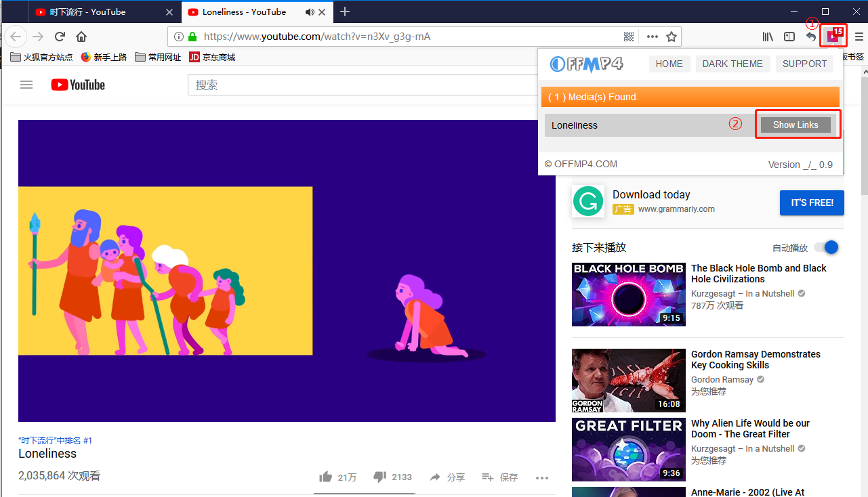The height and width of the screenshot is (497, 868).
Task: Open 新手上路 bookmark
Action: 104,57
